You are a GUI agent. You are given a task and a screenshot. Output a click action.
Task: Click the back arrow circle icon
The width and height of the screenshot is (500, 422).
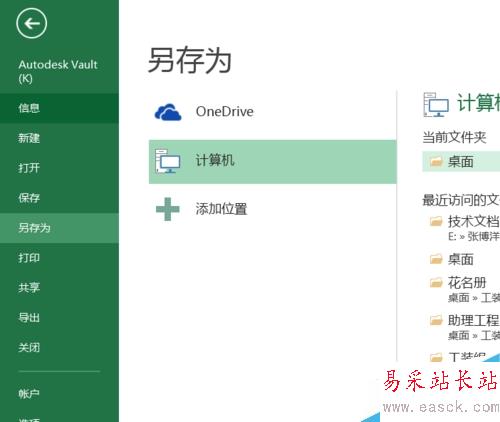[x=32, y=23]
